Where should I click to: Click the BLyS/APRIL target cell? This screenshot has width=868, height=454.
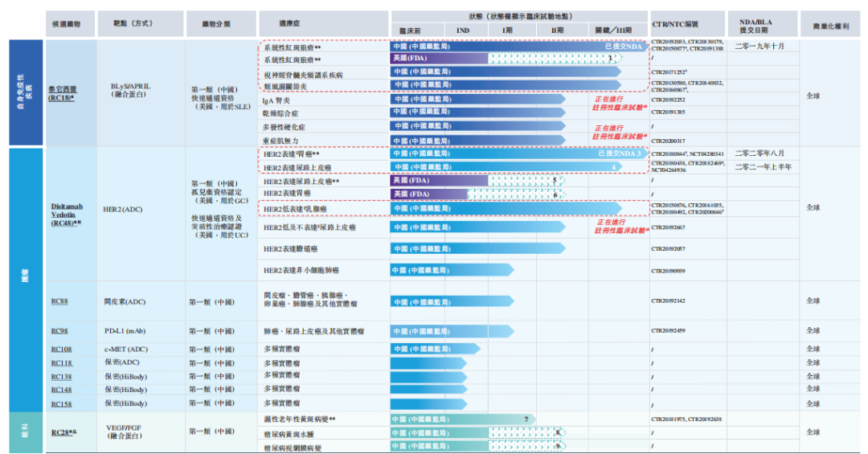(x=131, y=90)
